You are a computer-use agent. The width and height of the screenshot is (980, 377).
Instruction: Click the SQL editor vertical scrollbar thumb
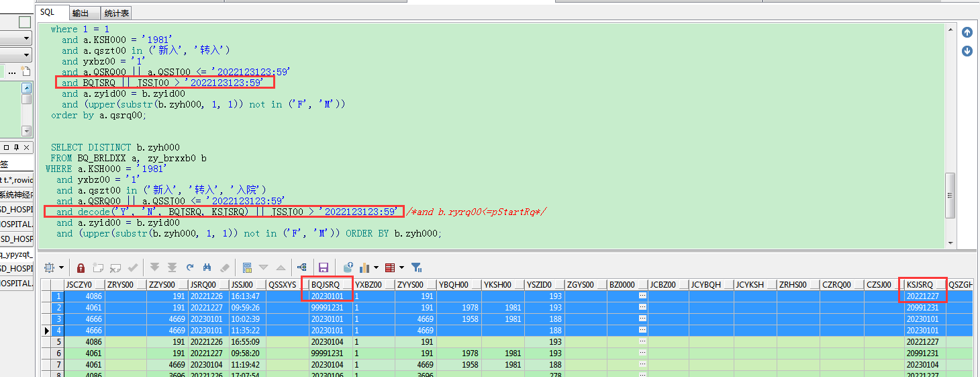(950, 195)
